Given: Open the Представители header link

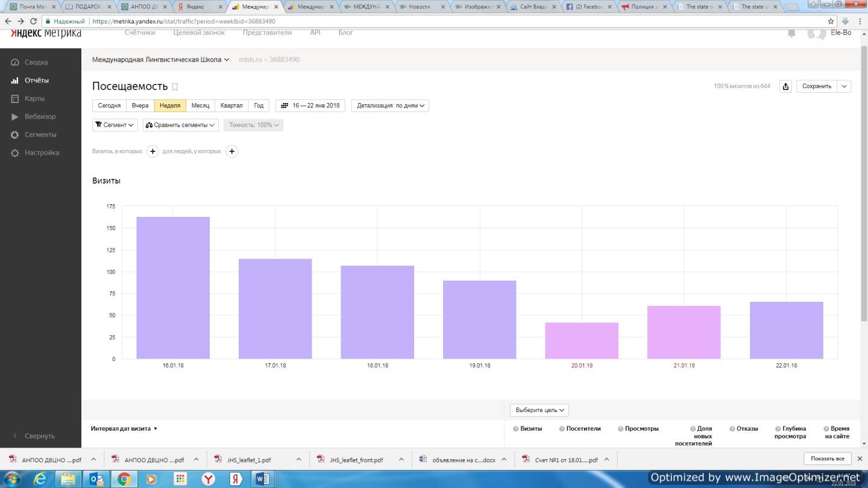Looking at the screenshot, I should (x=267, y=33).
